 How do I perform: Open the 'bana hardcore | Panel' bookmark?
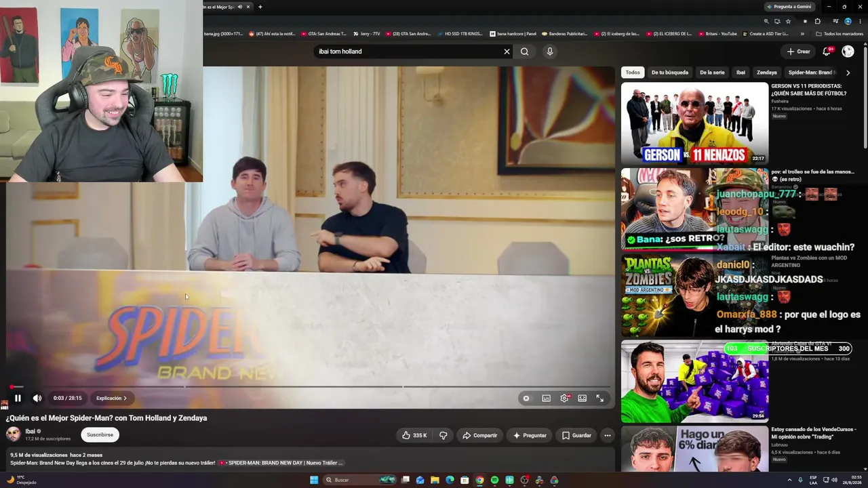point(513,34)
